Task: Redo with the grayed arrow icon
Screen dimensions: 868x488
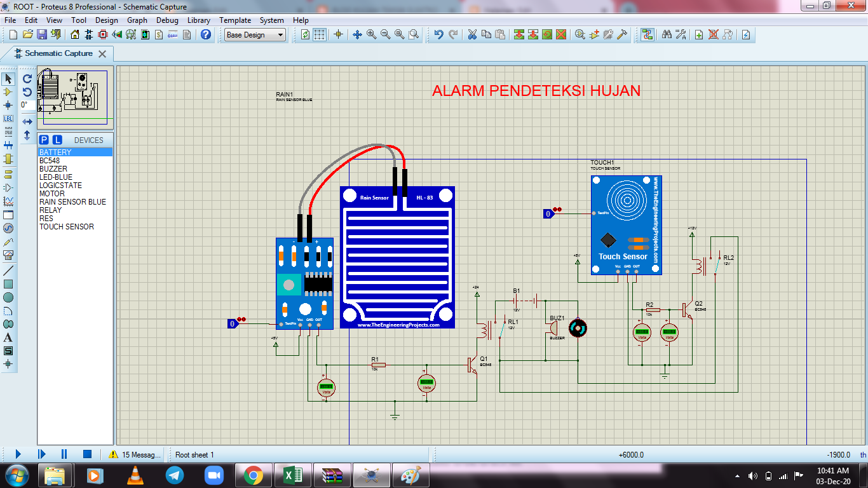Action: click(452, 34)
